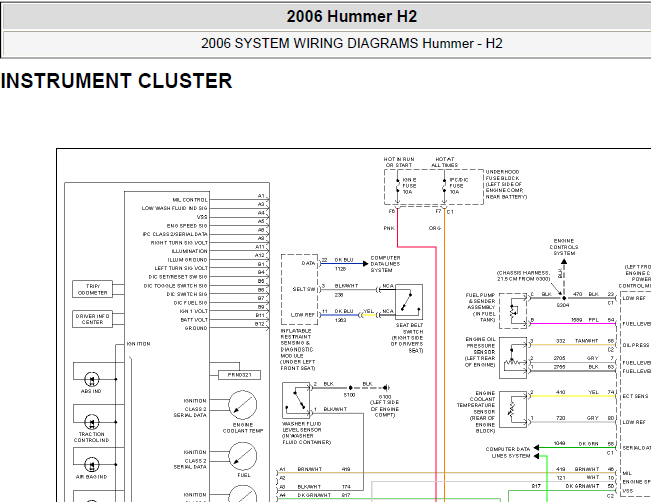Click the engine coolant temperature sensor symbol
Image resolution: width=651 pixels, height=502 pixels.
tap(513, 409)
